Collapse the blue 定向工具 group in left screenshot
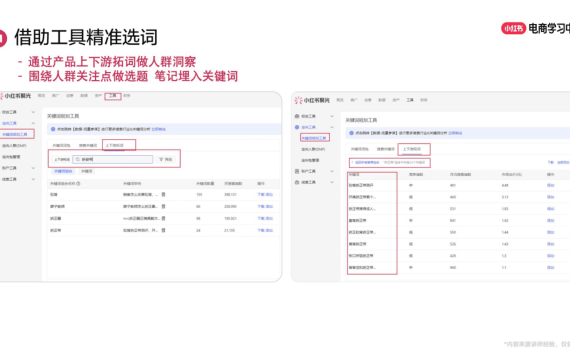This screenshot has height=360, width=570. click(x=33, y=123)
